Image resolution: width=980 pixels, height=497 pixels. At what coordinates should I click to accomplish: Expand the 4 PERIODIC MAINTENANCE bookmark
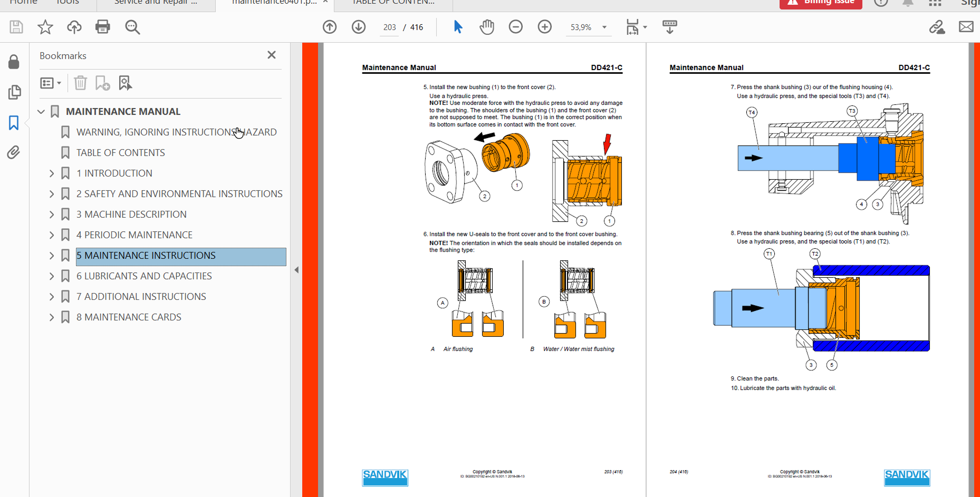(x=52, y=235)
